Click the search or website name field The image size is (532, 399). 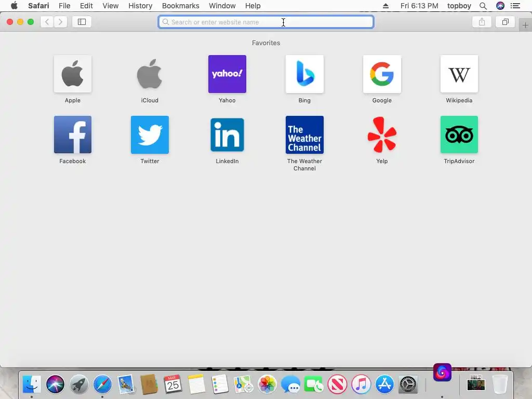click(266, 22)
